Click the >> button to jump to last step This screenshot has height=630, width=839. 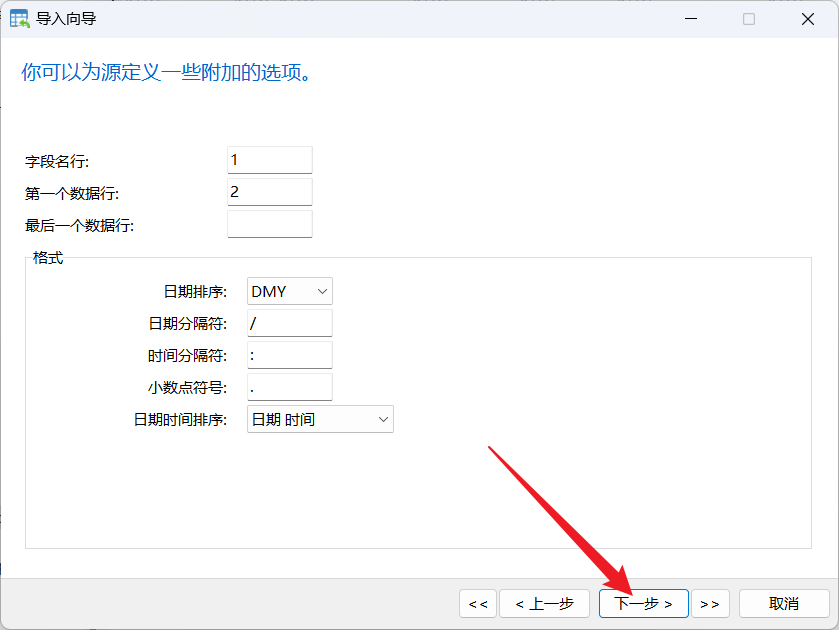710,603
